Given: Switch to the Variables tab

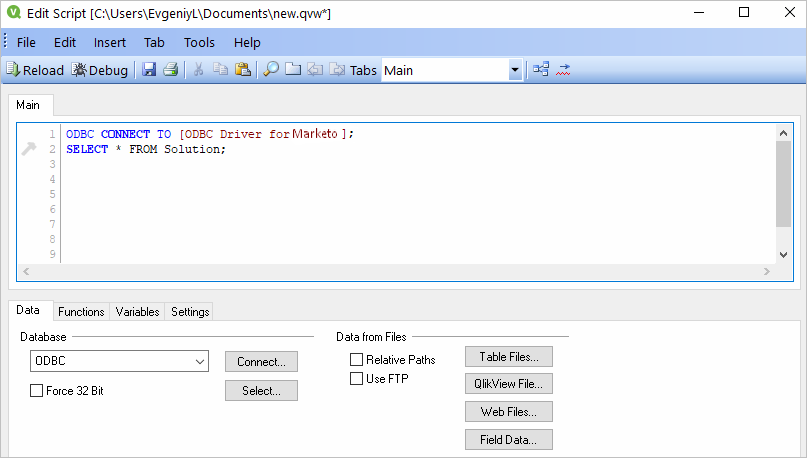Looking at the screenshot, I should 137,312.
